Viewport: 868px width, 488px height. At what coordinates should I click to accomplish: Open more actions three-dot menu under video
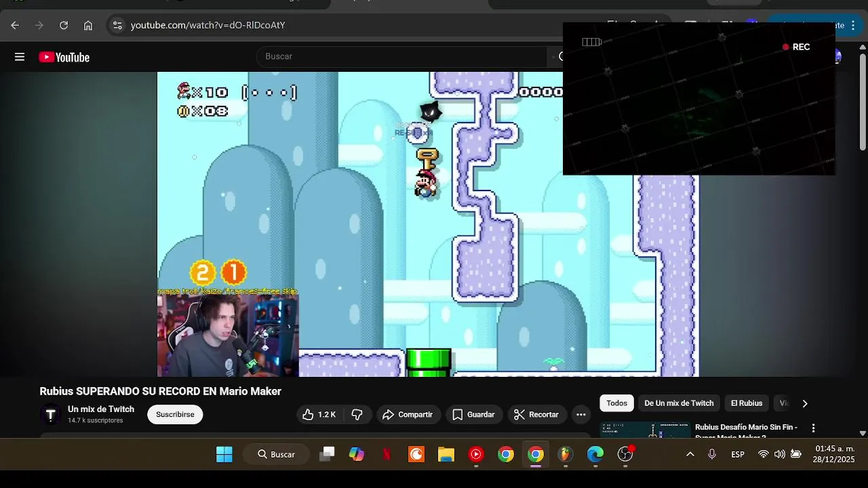tap(581, 414)
